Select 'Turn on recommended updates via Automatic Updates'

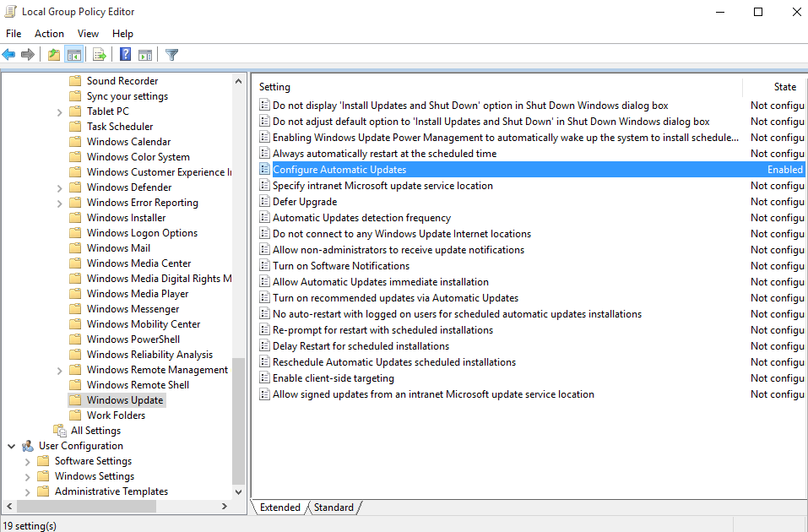(x=396, y=297)
